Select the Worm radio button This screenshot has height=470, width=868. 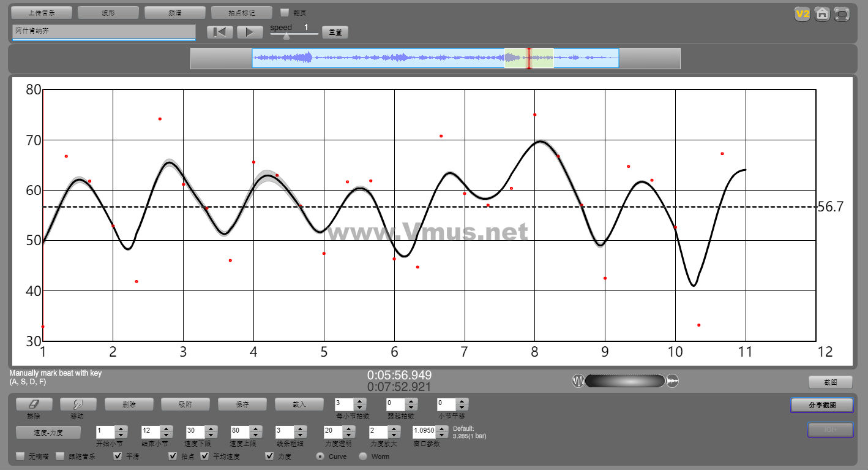363,456
